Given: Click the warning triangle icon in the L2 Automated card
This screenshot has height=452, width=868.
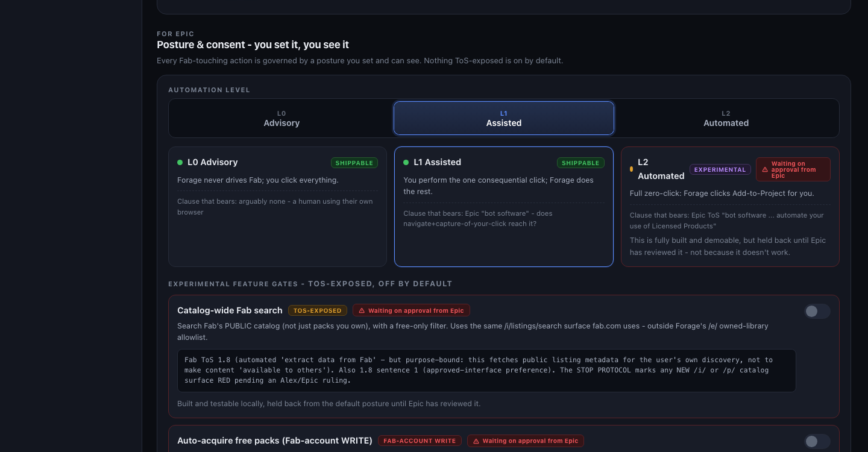Looking at the screenshot, I should (x=765, y=170).
